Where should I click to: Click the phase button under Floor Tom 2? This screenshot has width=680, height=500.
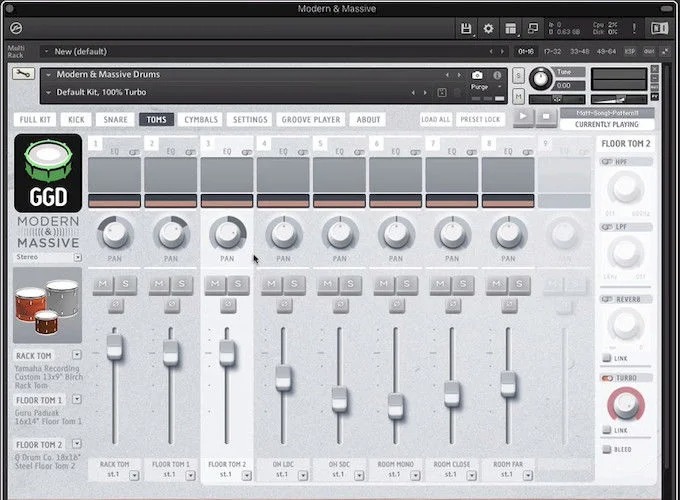click(x=227, y=303)
